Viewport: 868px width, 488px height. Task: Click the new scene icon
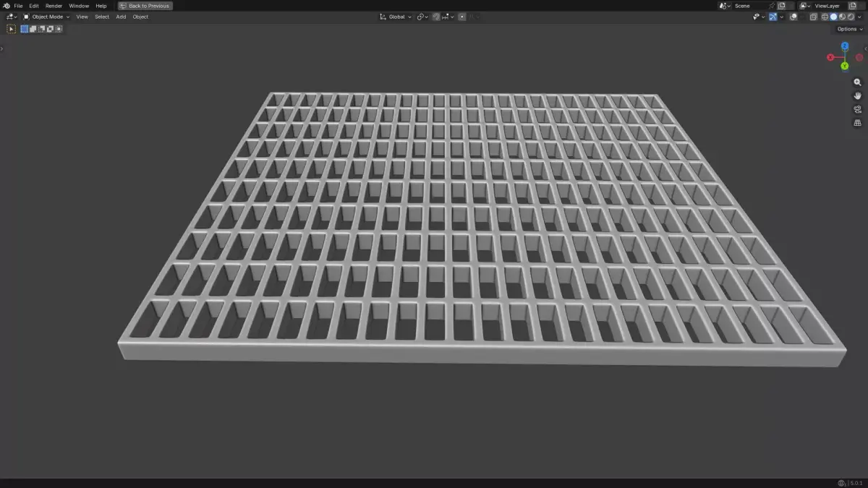781,6
